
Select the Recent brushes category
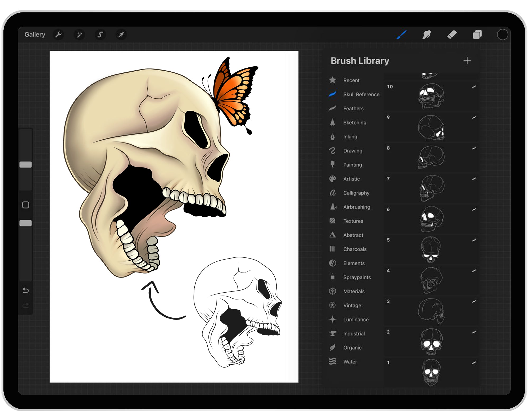tap(351, 80)
